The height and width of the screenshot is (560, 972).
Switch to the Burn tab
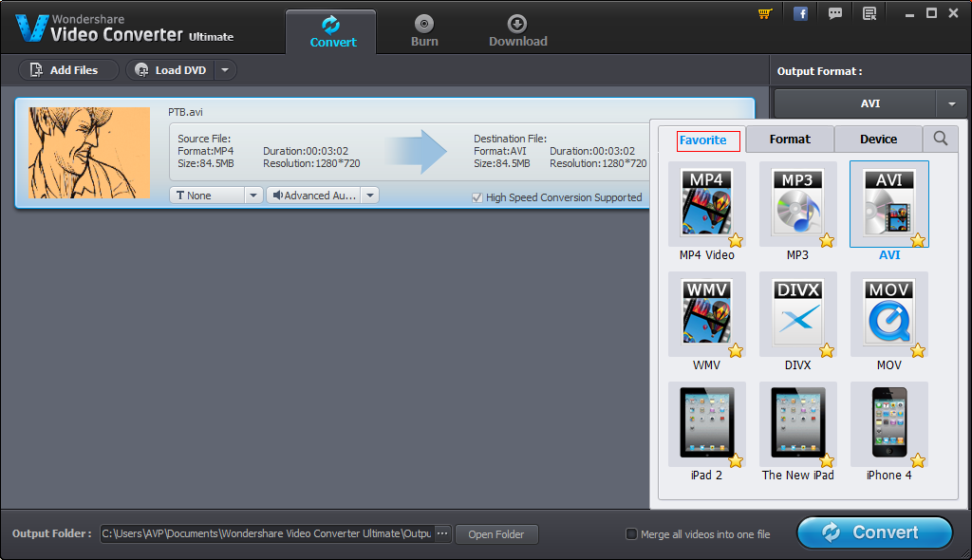pyautogui.click(x=424, y=32)
